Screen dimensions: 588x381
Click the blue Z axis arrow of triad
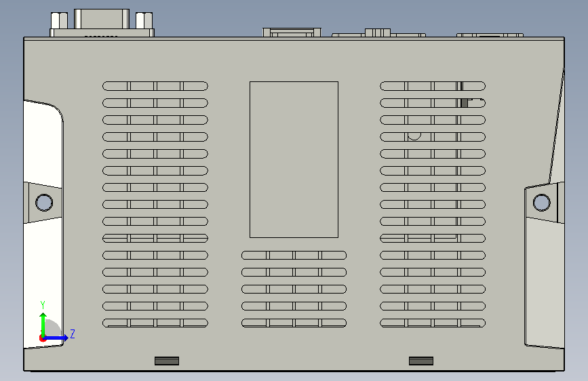coord(57,338)
